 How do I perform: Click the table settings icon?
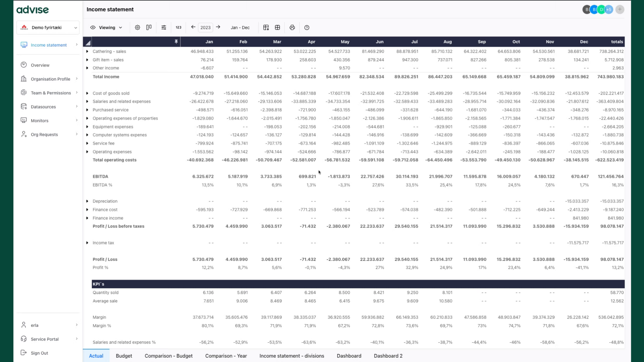point(266,27)
